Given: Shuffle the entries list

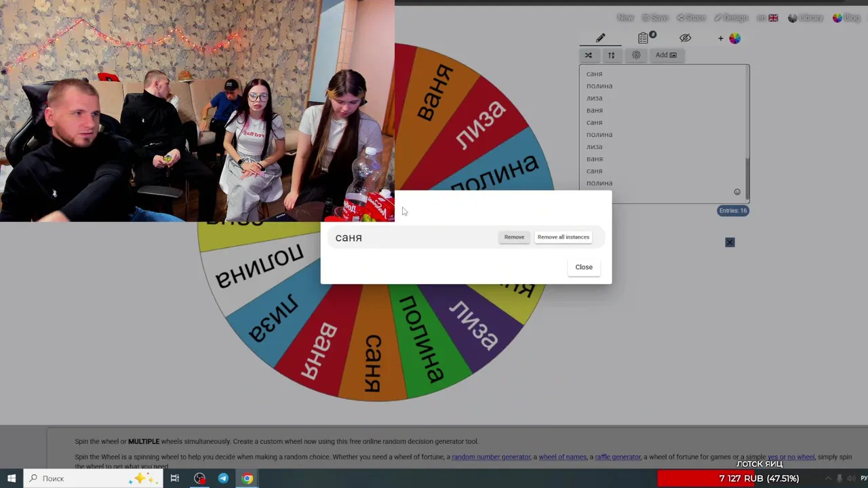Looking at the screenshot, I should (589, 55).
